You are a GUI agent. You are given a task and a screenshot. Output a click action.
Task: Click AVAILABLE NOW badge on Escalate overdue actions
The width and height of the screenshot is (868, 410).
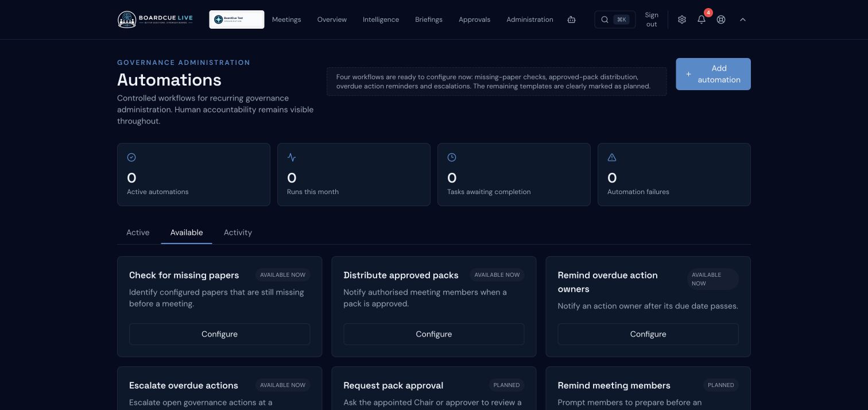282,385
